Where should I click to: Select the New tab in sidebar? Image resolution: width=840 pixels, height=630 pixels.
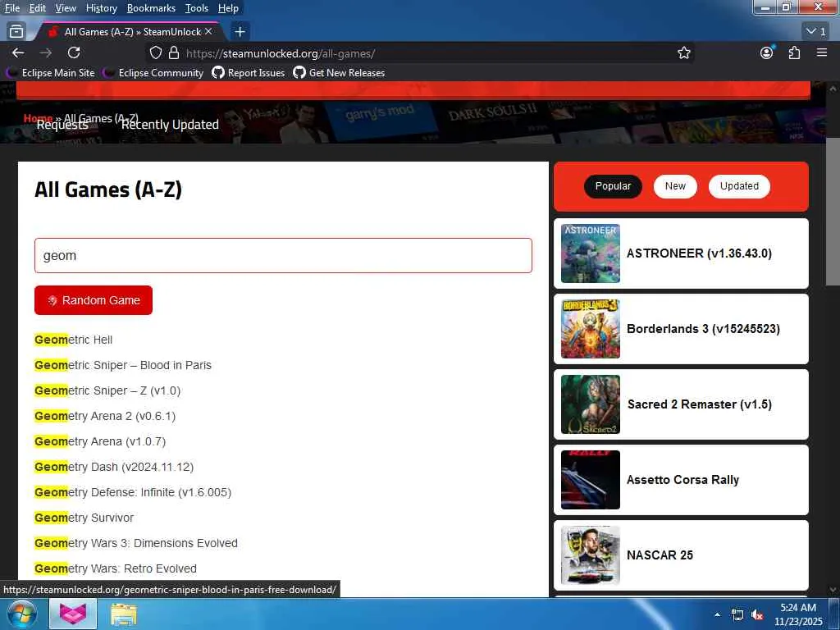675,186
